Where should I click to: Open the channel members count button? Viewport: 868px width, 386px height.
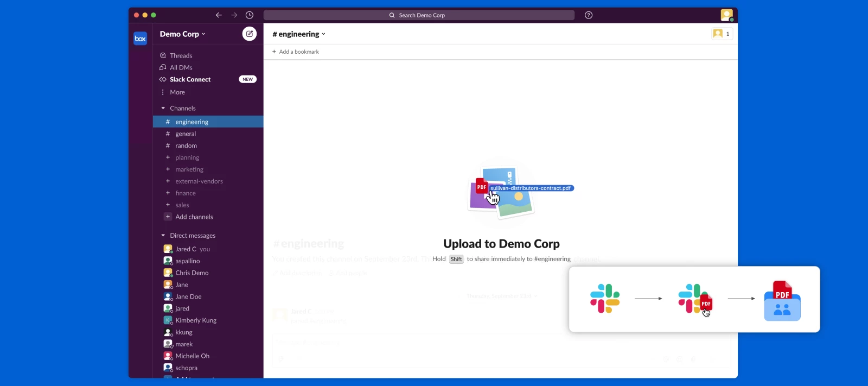722,34
